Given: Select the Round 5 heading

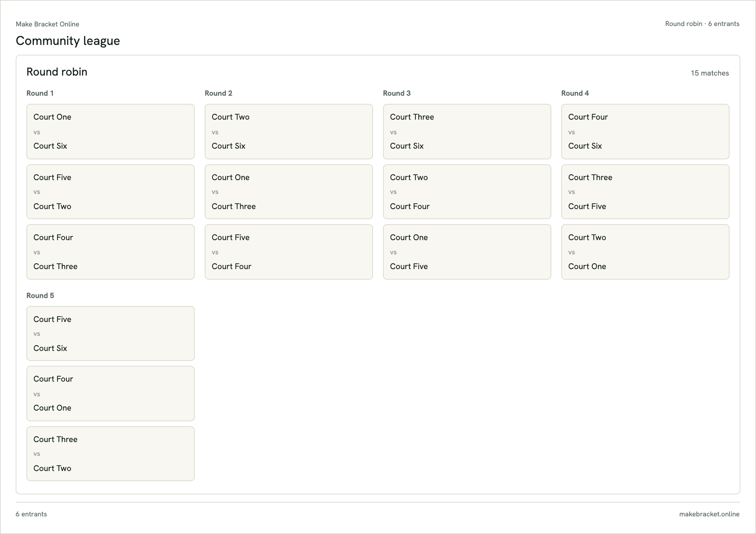Looking at the screenshot, I should coord(40,296).
